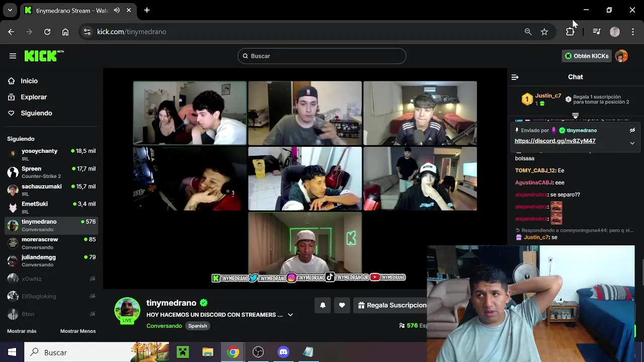
Task: Click the TOMY_CABJ_12 chat username
Action: 535,170
